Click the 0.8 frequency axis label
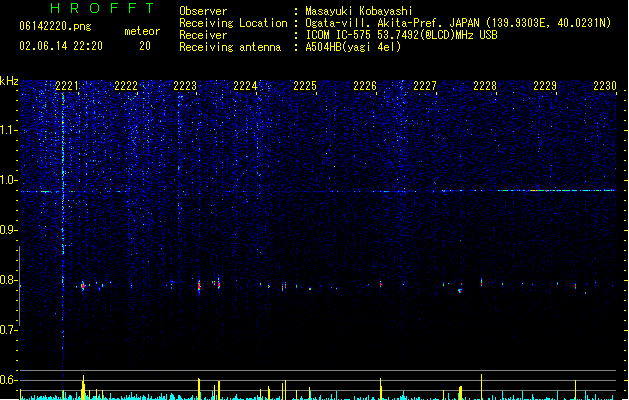The image size is (629, 400). [x=8, y=280]
